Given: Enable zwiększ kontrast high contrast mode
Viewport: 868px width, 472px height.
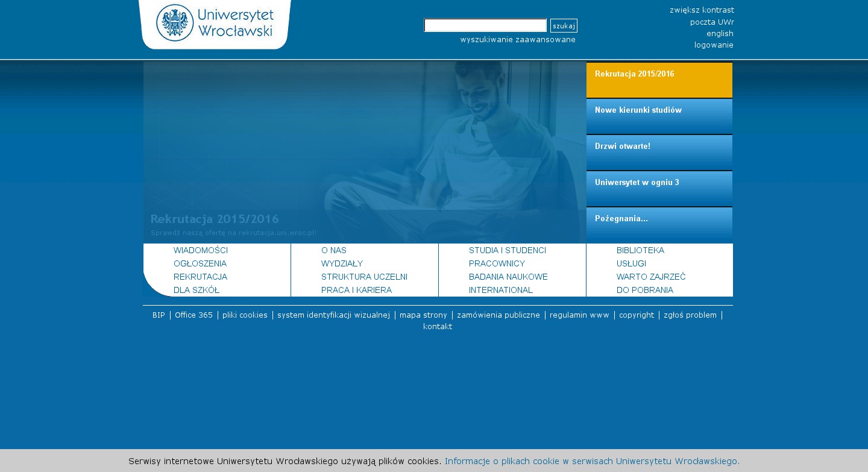Looking at the screenshot, I should (702, 10).
